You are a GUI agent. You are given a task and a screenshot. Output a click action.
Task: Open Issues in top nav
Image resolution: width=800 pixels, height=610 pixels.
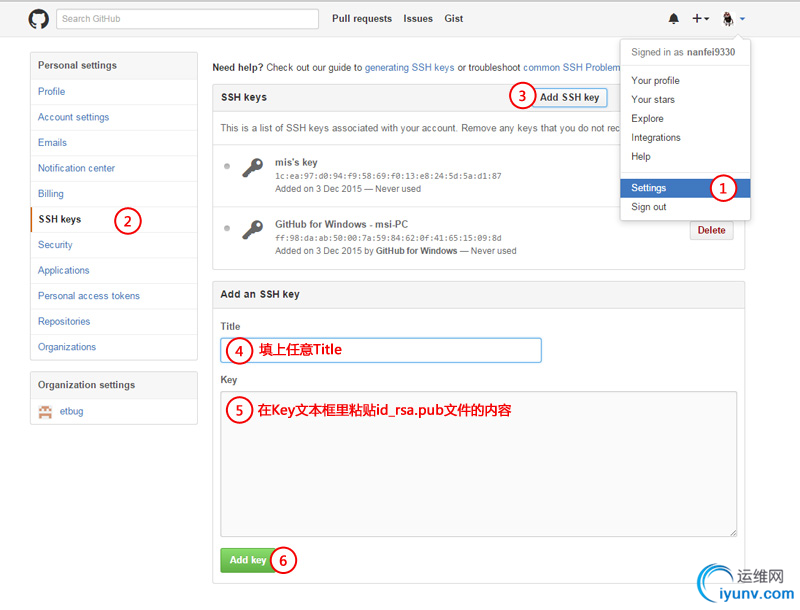pos(418,19)
